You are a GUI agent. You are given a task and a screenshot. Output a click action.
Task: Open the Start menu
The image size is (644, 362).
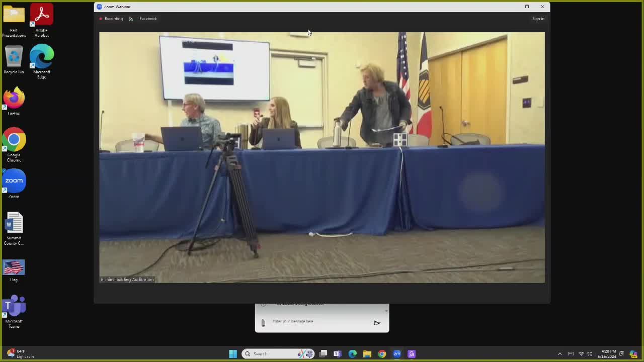[232, 353]
